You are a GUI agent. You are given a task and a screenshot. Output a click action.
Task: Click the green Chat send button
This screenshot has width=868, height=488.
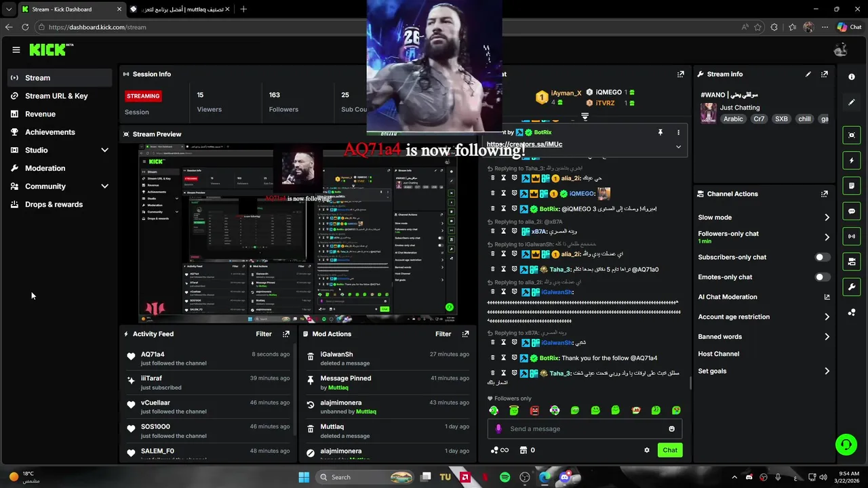click(670, 450)
